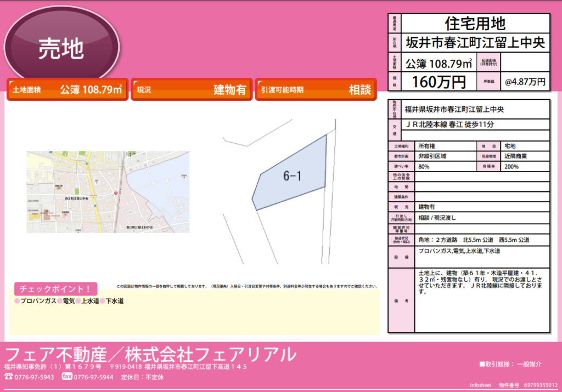Click the orange 土地面積 banner
This screenshot has height=392, width=562.
click(x=68, y=89)
